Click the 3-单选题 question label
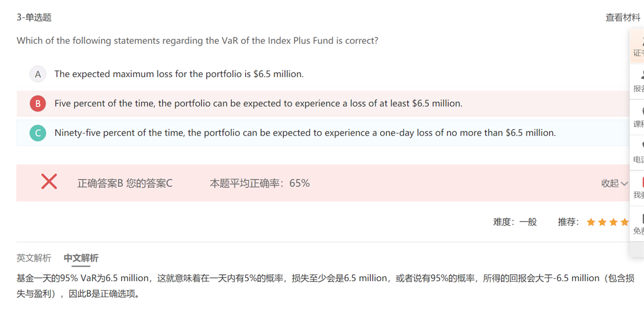 (x=34, y=18)
